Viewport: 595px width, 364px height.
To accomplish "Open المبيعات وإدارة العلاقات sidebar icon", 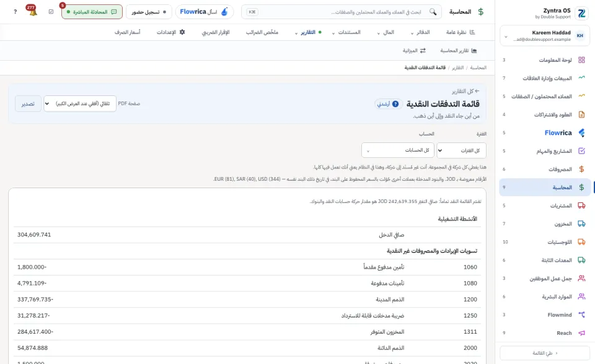I will point(581,78).
